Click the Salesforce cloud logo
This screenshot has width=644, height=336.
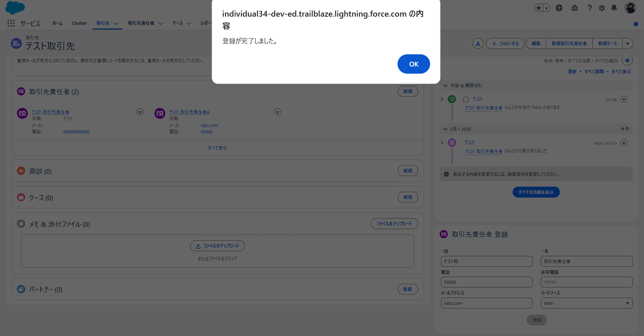[x=15, y=7]
